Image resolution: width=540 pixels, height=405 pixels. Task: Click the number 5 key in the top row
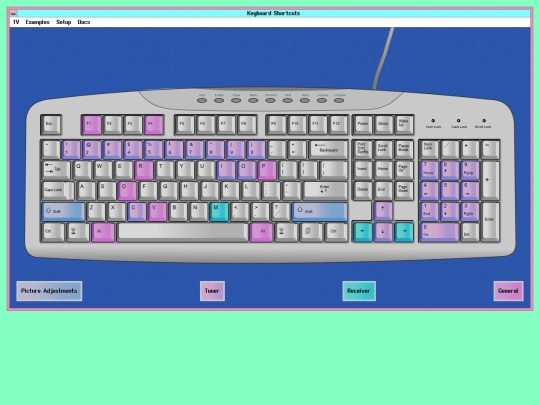tap(153, 149)
